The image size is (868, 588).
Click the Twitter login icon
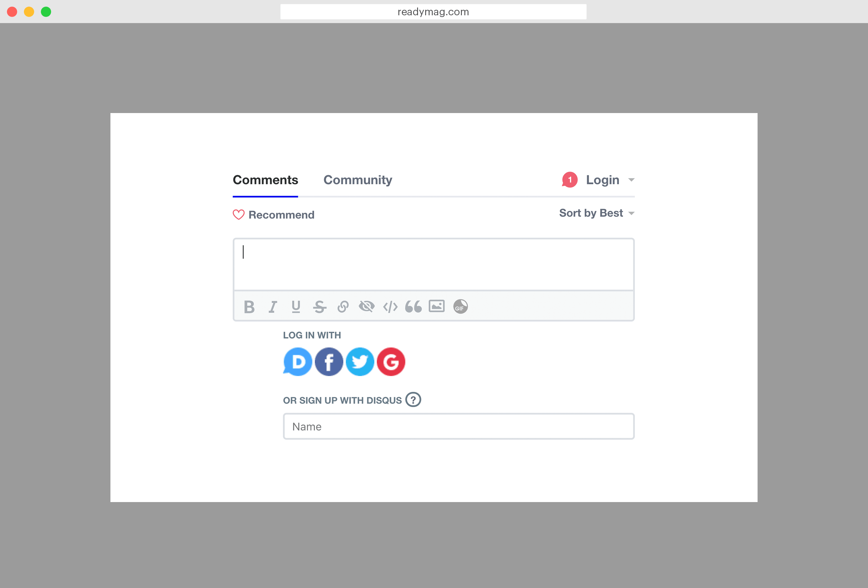tap(360, 362)
